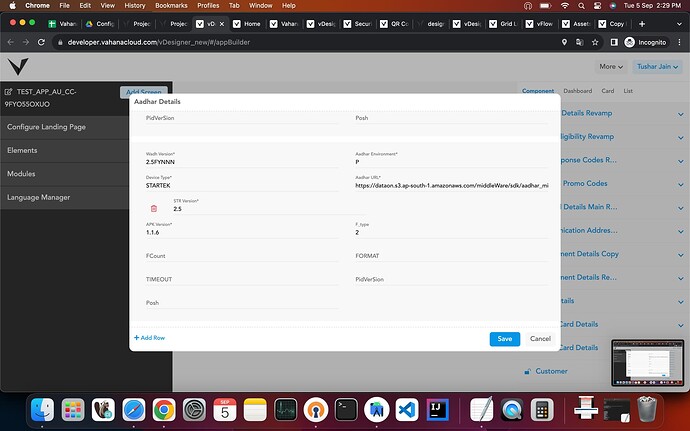This screenshot has width=690, height=431.
Task: Click the Vahana V logo
Action: 18,66
